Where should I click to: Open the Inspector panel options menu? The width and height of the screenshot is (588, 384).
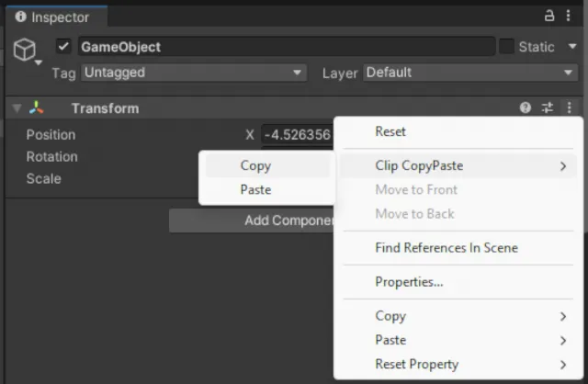point(568,16)
